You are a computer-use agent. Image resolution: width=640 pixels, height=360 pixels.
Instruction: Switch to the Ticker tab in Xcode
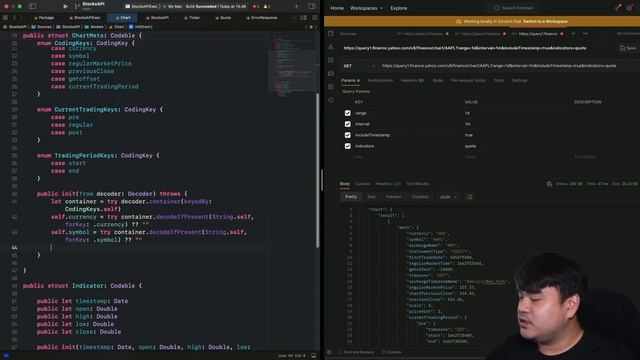click(x=192, y=18)
